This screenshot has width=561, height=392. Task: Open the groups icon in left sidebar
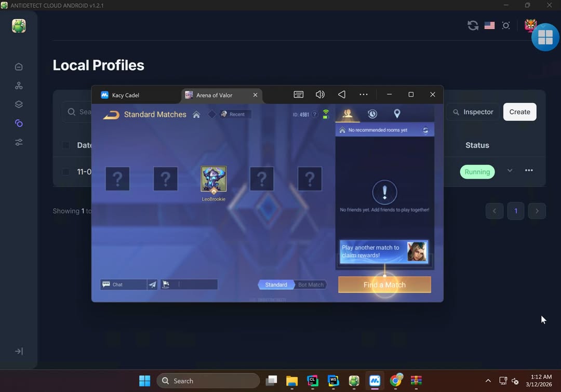coord(19,86)
